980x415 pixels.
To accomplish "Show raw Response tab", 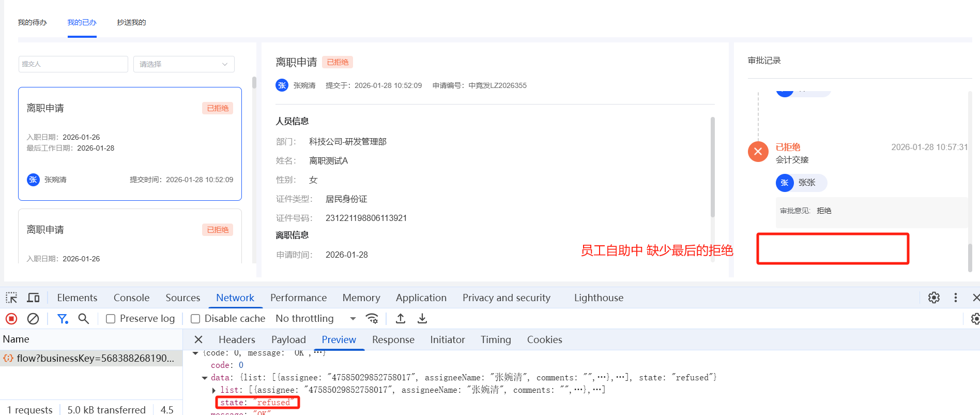I will click(393, 339).
